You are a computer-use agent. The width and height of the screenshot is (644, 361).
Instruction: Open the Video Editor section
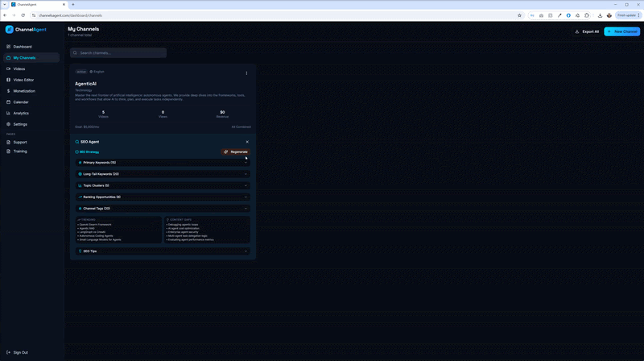(x=23, y=80)
